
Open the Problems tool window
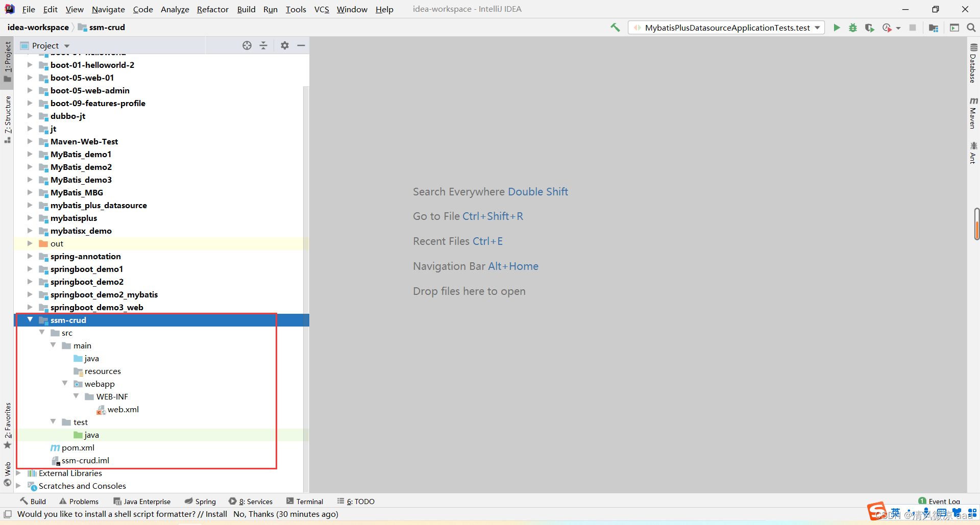pos(79,502)
